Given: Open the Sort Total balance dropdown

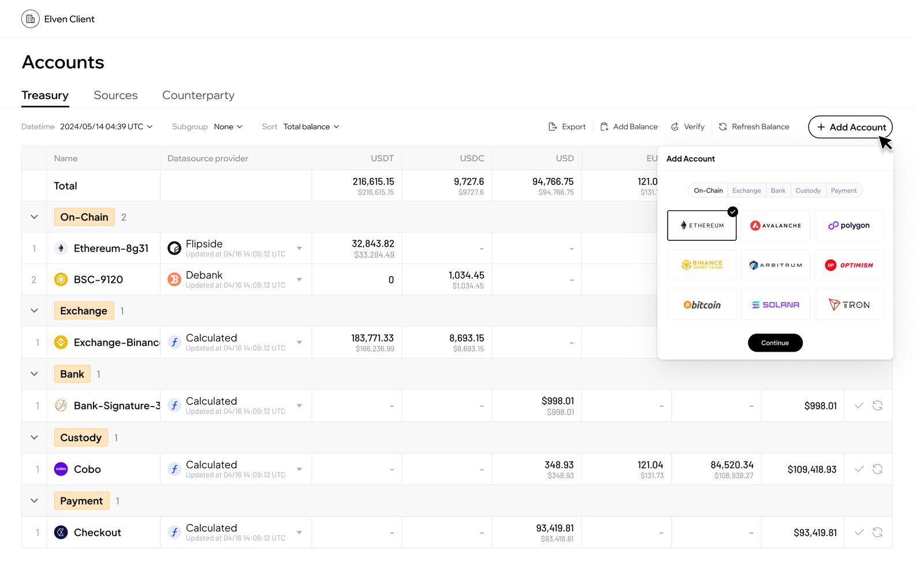Looking at the screenshot, I should pyautogui.click(x=311, y=127).
